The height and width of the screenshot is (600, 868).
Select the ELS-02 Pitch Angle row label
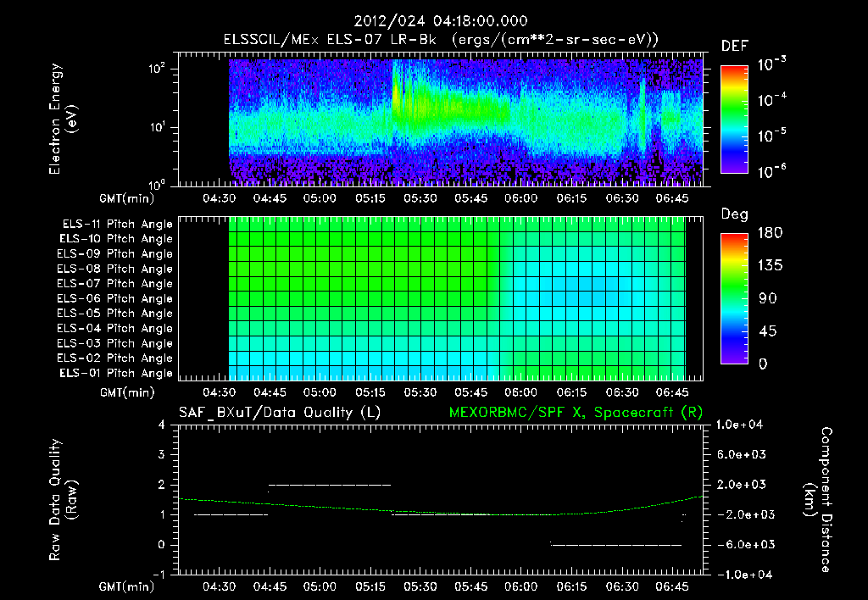(x=115, y=358)
